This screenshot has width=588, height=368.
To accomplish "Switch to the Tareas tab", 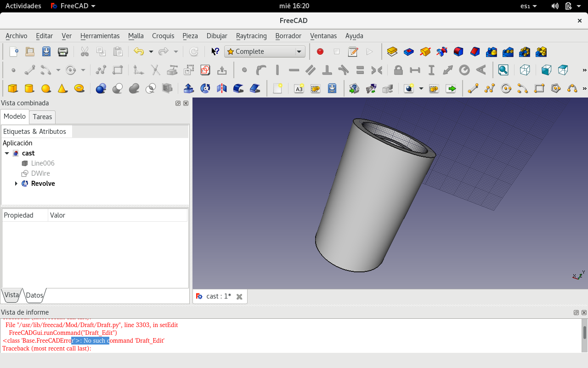I will pos(42,117).
